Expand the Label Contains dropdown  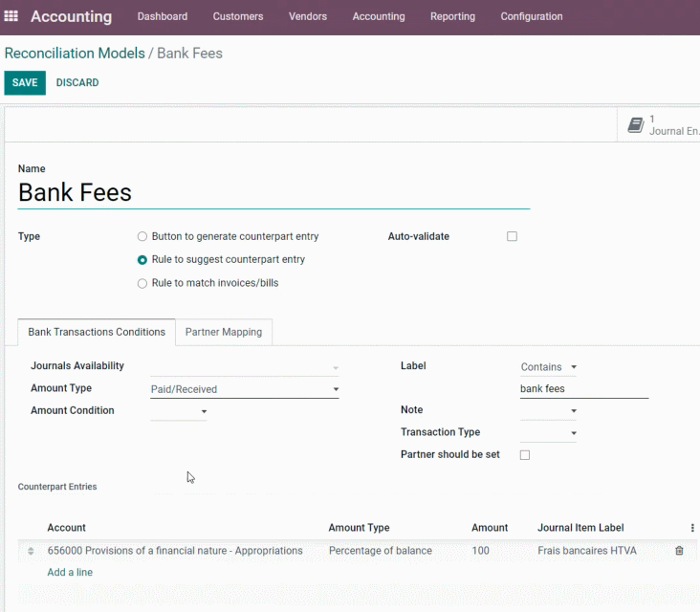(x=548, y=367)
